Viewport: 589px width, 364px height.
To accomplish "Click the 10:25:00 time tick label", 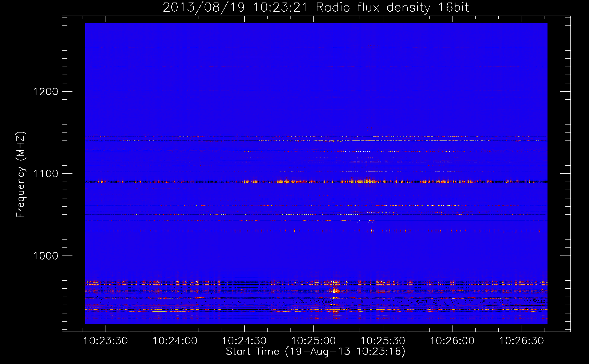I will (313, 341).
